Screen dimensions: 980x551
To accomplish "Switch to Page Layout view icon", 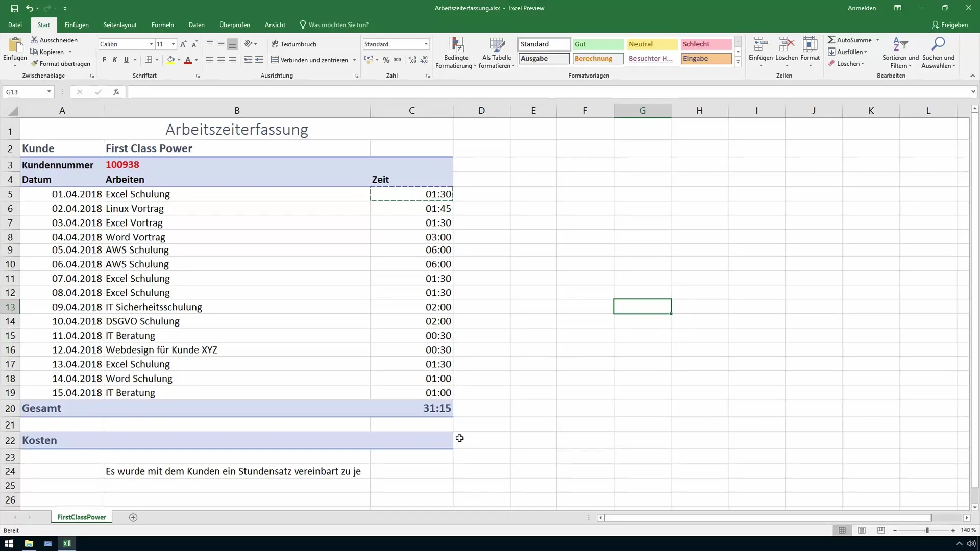I will [x=862, y=530].
